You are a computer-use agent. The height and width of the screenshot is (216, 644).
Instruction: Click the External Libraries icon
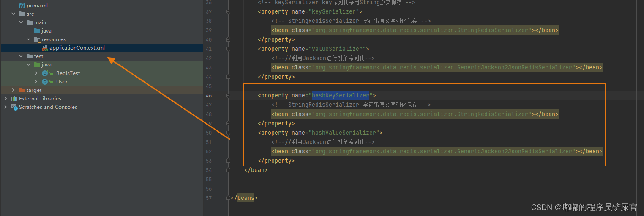tap(14, 99)
